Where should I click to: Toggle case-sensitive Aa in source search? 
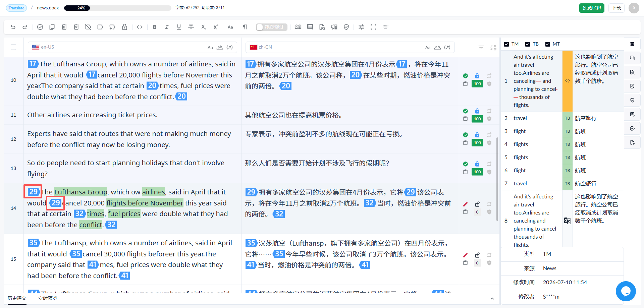pyautogui.click(x=210, y=48)
